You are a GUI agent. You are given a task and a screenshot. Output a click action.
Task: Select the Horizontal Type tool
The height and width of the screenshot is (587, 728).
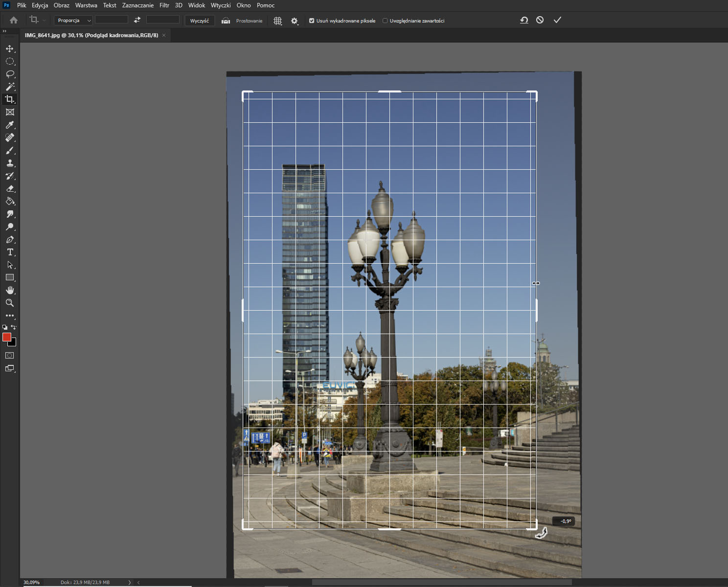pyautogui.click(x=9, y=252)
